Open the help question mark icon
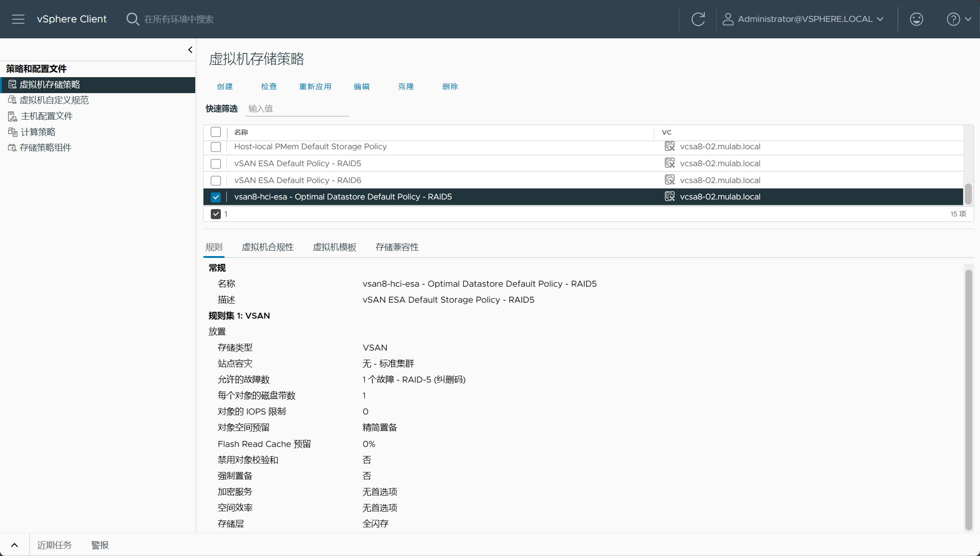The width and height of the screenshot is (980, 556). (x=953, y=19)
